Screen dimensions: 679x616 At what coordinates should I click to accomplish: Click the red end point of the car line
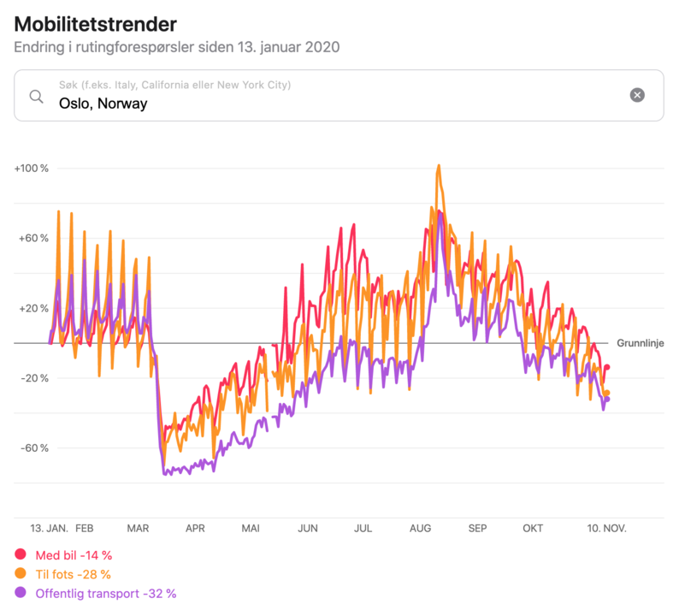point(606,367)
